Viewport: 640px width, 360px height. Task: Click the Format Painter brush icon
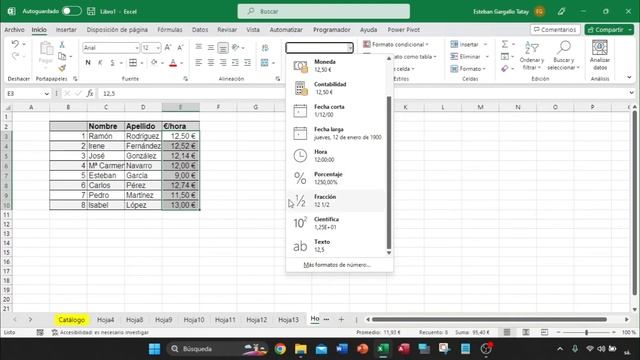pos(62,68)
